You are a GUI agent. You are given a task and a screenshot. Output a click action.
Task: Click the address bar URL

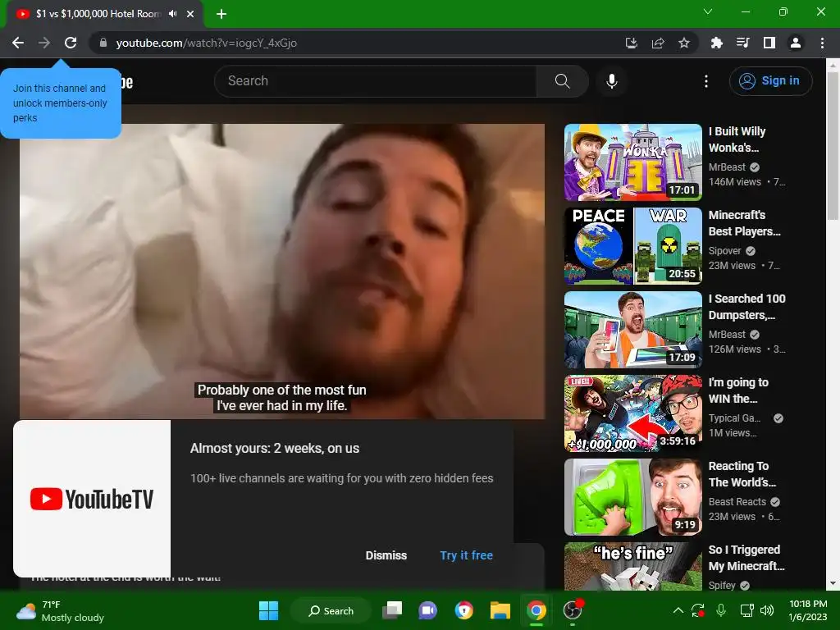[x=206, y=43]
